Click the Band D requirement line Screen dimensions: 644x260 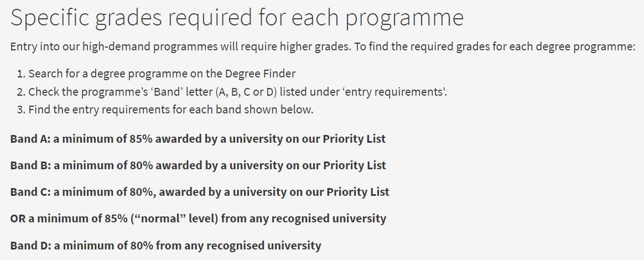click(165, 246)
